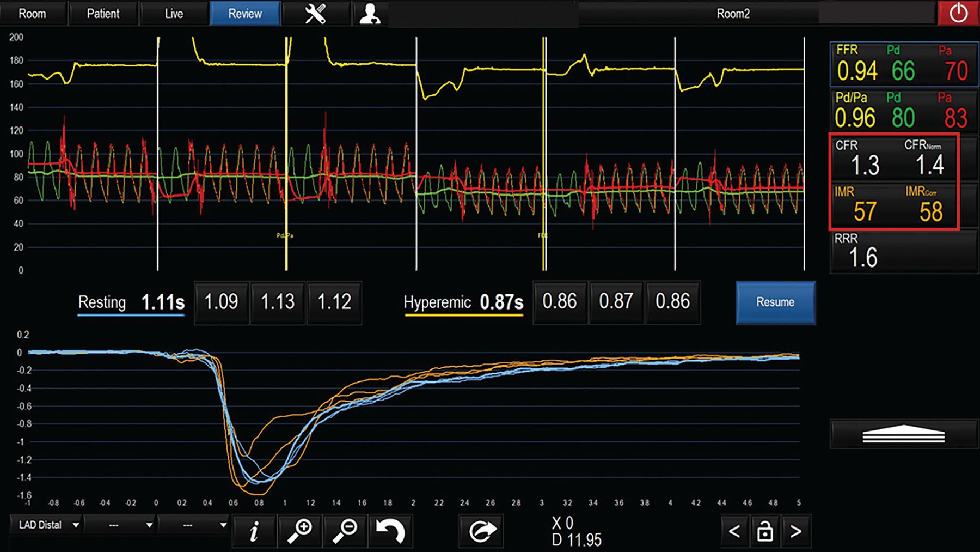
Task: Toggle the padlock lock icon
Action: [x=765, y=531]
